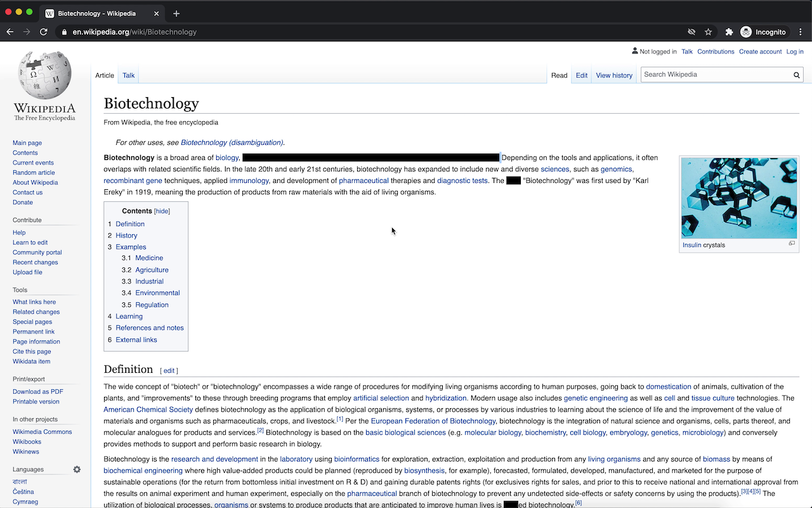Jump to External links in Contents
Screen dimensions: 812x508
pos(136,340)
